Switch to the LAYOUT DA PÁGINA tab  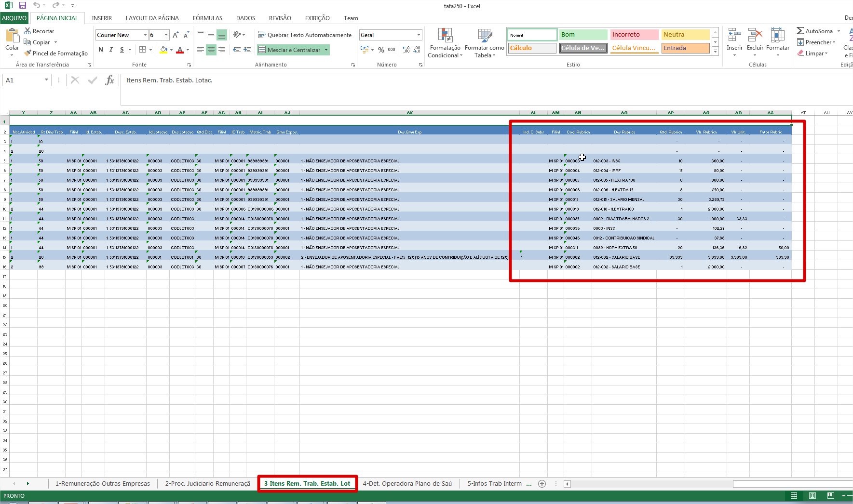pyautogui.click(x=152, y=18)
